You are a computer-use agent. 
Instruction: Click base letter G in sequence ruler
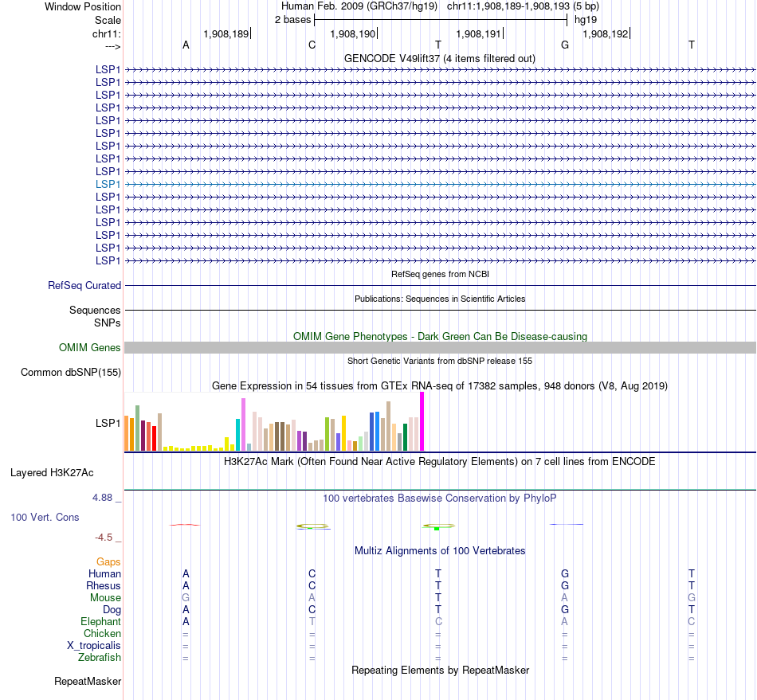coord(565,45)
